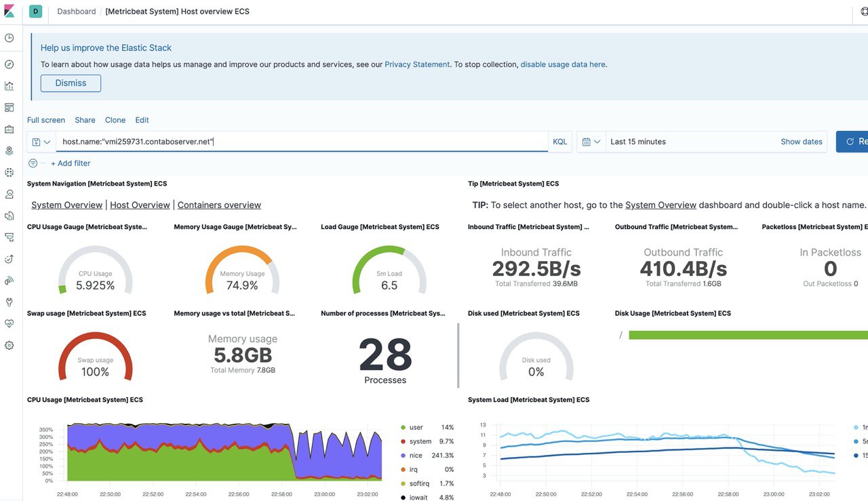Open Logs from the sidebar
The width and height of the screenshot is (868, 501).
[x=9, y=216]
